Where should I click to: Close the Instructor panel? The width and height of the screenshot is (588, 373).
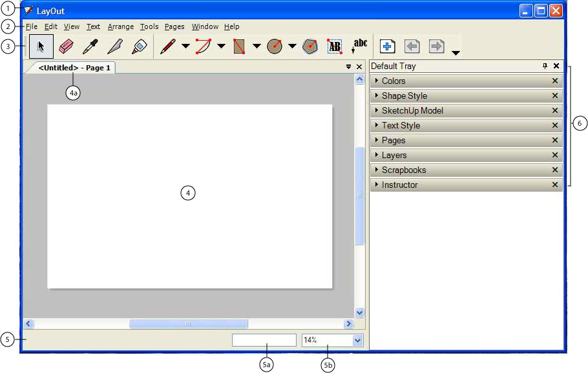555,185
